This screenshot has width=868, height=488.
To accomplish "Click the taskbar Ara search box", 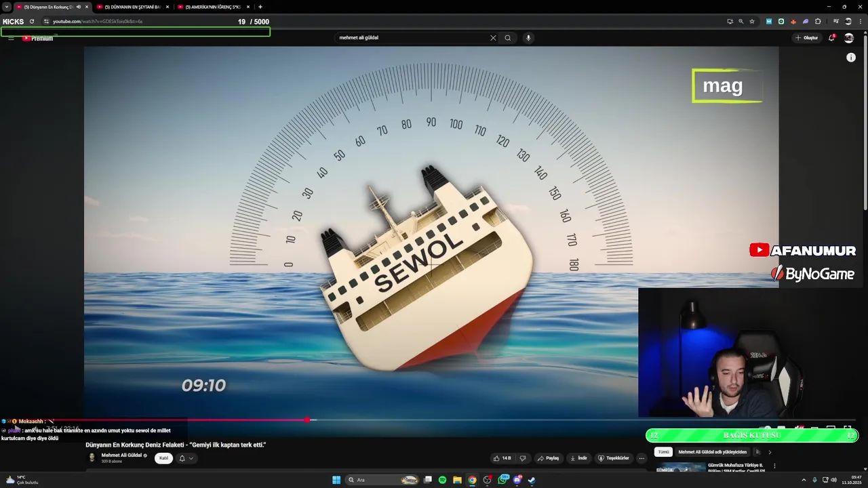I will click(383, 480).
